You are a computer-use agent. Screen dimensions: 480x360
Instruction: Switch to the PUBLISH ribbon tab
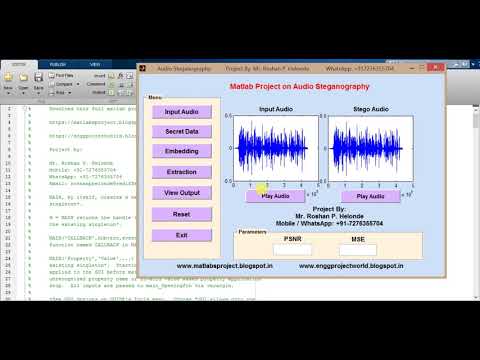[57, 64]
